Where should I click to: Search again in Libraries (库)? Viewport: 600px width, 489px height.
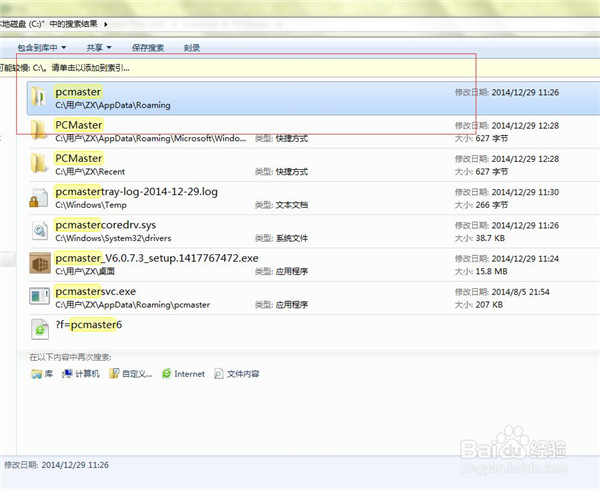coord(42,374)
